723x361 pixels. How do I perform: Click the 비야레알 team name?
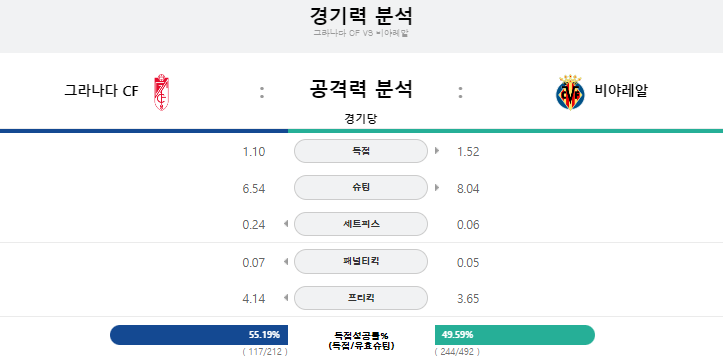(621, 91)
